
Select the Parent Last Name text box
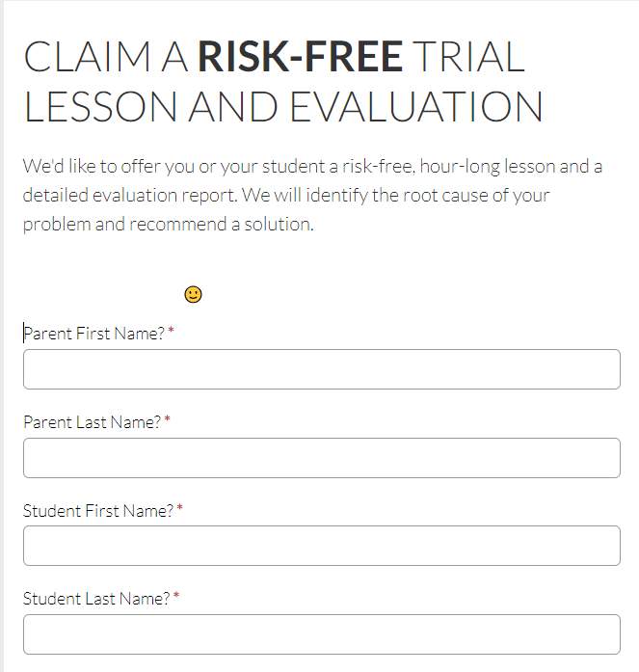pyautogui.click(x=322, y=458)
